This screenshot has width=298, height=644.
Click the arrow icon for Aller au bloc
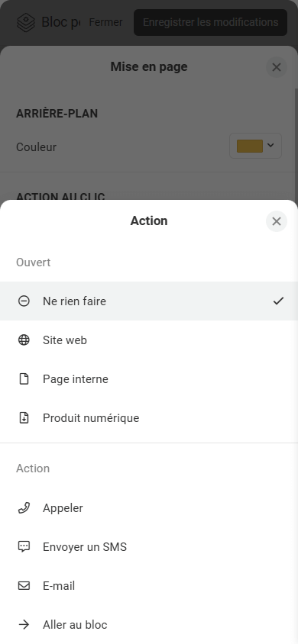tap(24, 625)
